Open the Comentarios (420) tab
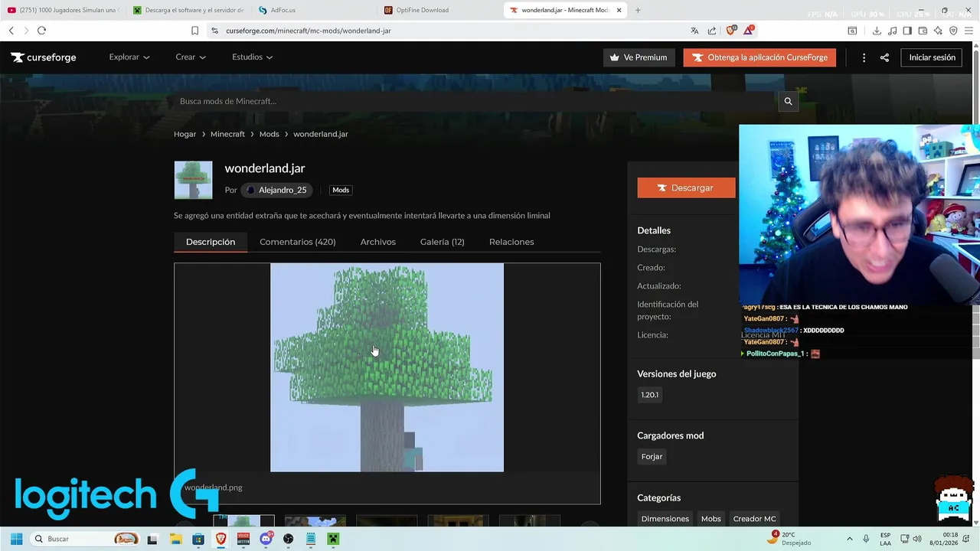This screenshot has height=551, width=980. [298, 242]
